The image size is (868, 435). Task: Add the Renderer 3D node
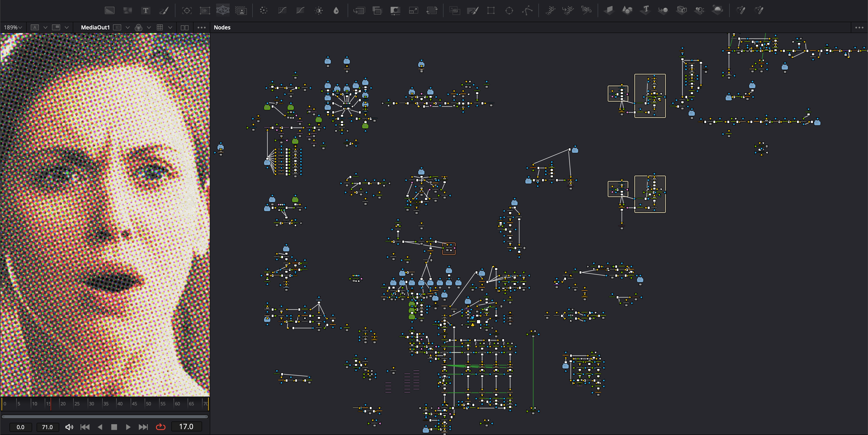718,10
